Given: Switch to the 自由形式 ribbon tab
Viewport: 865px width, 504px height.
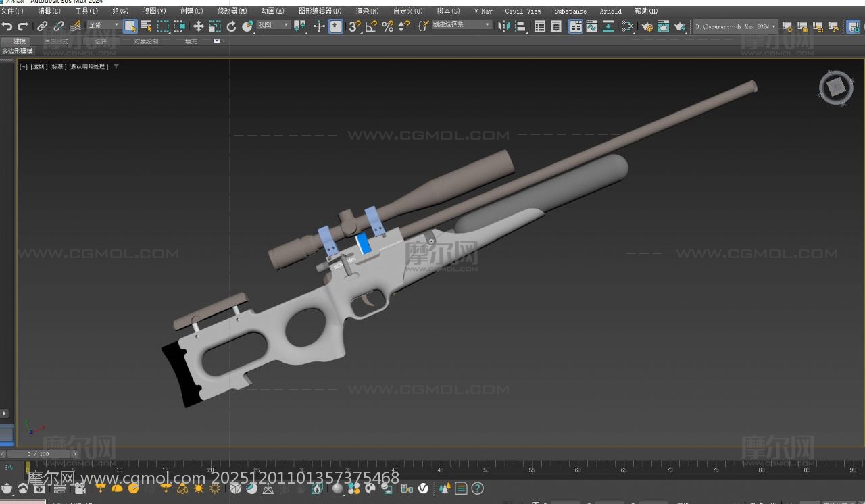Looking at the screenshot, I should point(56,41).
